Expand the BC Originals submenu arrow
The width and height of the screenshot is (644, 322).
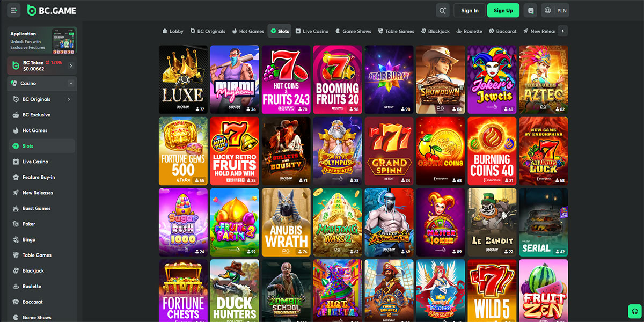point(69,99)
